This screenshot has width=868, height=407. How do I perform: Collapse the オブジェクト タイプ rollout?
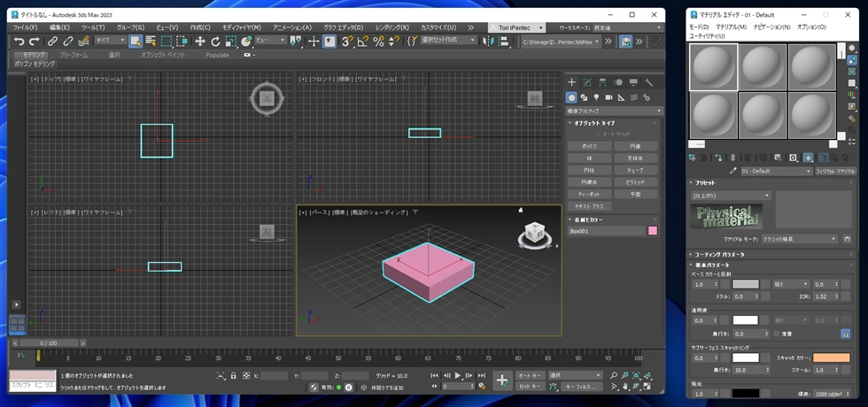[594, 123]
